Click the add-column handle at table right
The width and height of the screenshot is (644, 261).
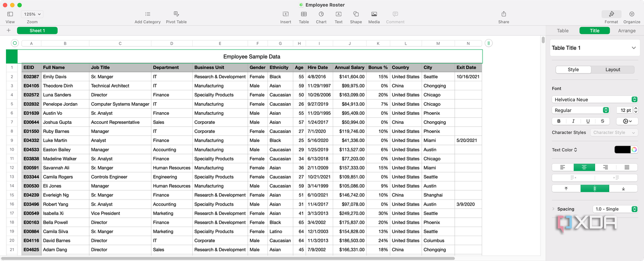(x=489, y=43)
